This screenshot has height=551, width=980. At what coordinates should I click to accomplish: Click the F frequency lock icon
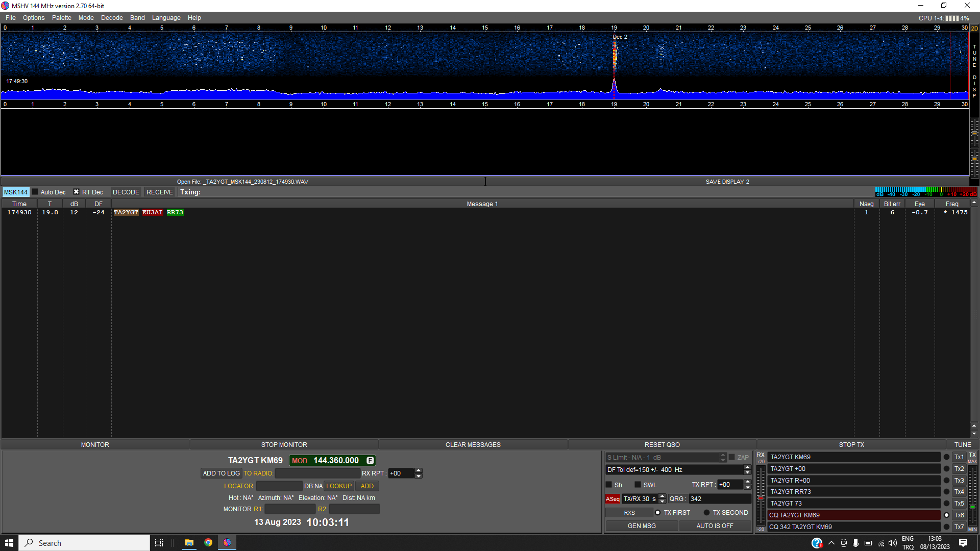pyautogui.click(x=370, y=460)
